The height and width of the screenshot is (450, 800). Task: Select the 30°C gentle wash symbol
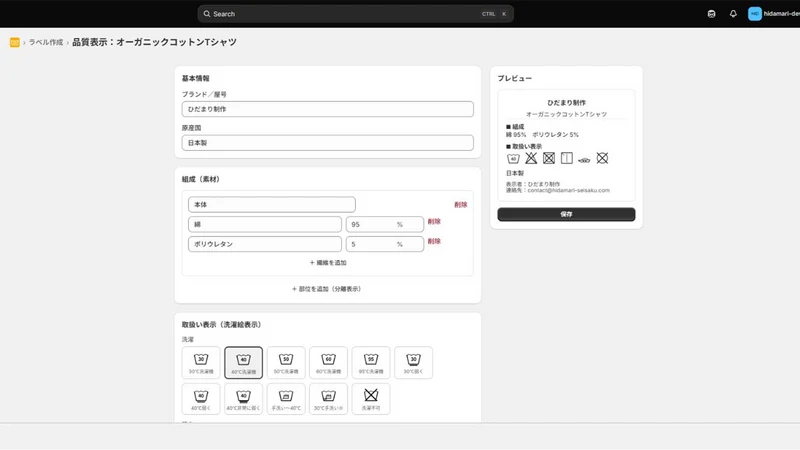(x=413, y=363)
